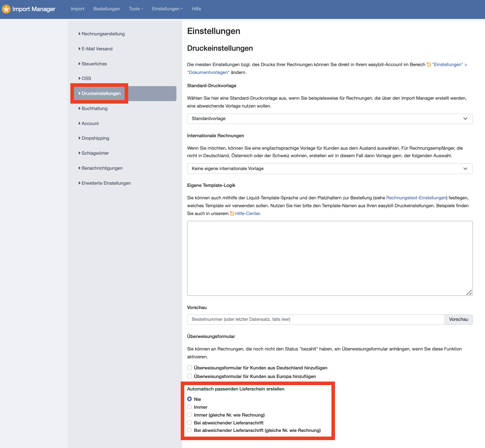Screen dimensions: 485x448
Task: Choose "Bei abweichender Lieferanschrift" radio option
Action: pyautogui.click(x=190, y=423)
